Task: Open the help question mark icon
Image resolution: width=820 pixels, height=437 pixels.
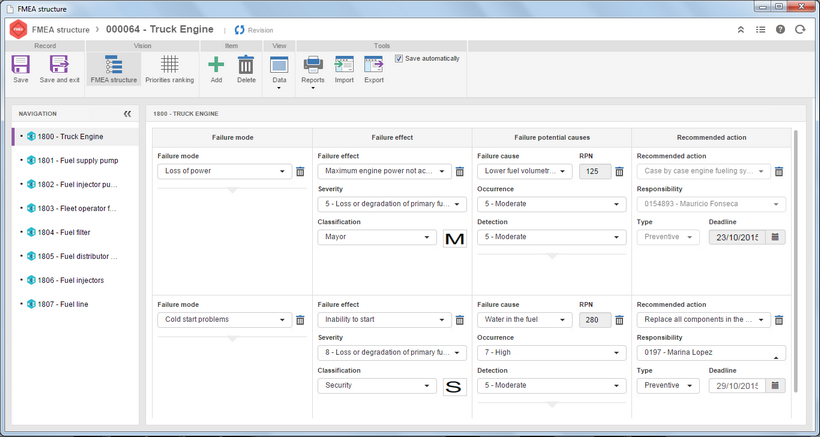Action: click(x=780, y=30)
